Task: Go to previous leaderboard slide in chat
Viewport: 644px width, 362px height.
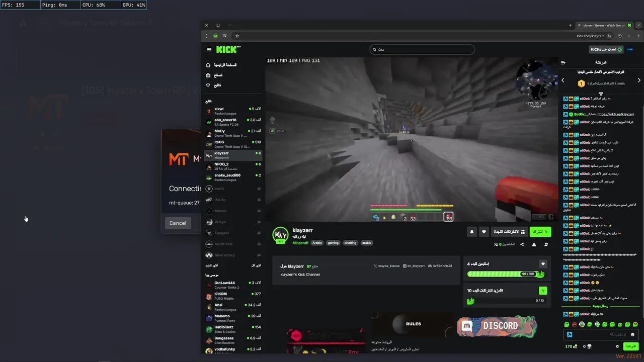Action: 563,80
